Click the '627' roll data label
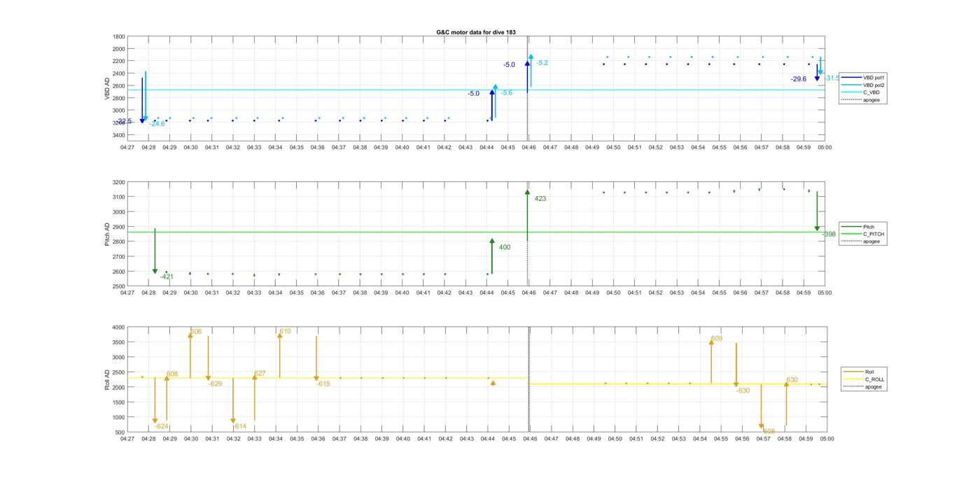This screenshot has width=980, height=485. pyautogui.click(x=260, y=373)
